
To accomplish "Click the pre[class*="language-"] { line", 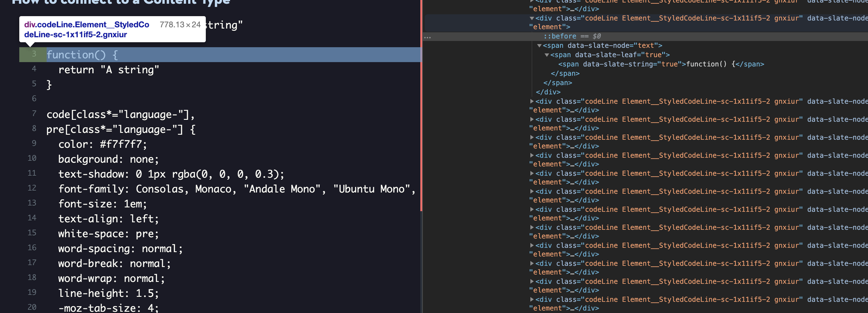I will [x=121, y=129].
